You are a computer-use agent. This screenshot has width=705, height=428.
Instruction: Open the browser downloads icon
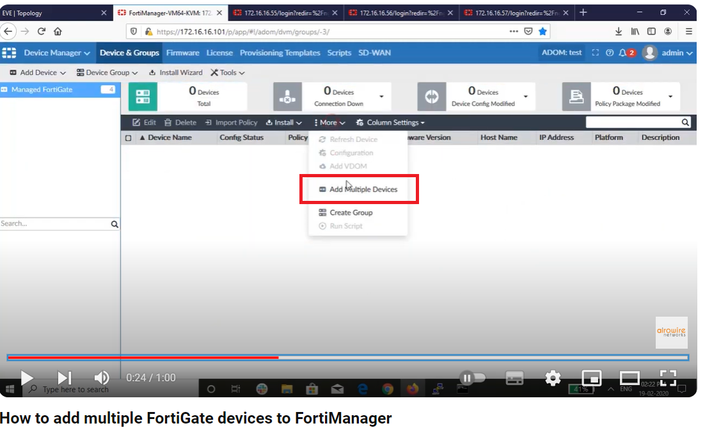pos(619,31)
